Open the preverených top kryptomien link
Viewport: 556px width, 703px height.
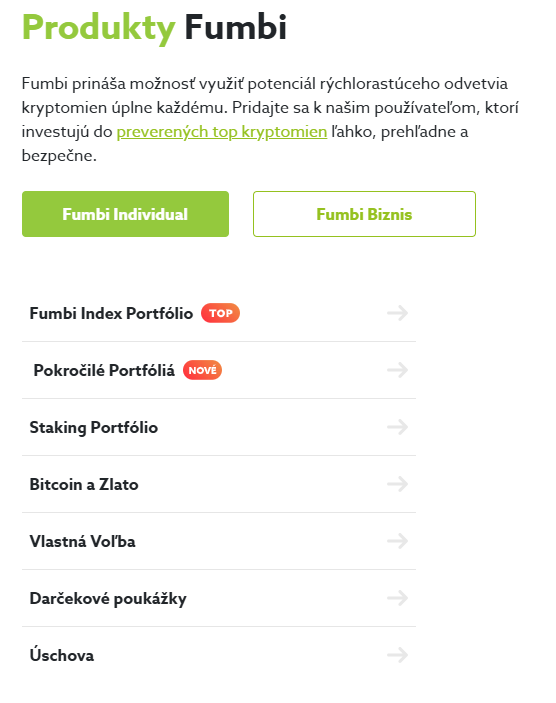click(x=222, y=132)
